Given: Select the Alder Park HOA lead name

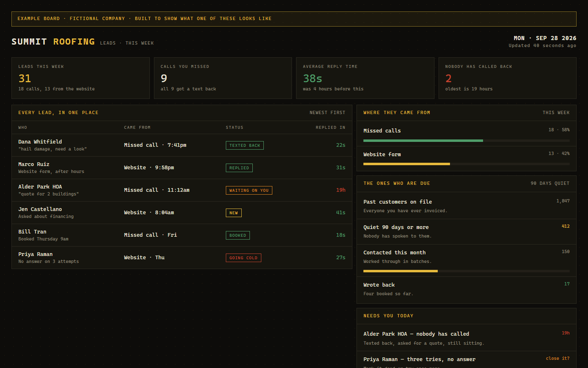Looking at the screenshot, I should coord(40,187).
